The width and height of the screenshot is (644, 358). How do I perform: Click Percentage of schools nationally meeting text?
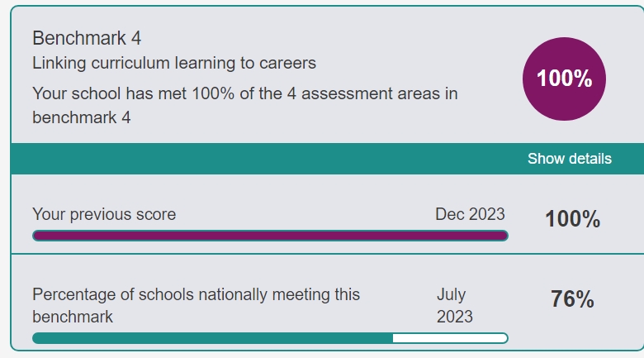pos(196,294)
